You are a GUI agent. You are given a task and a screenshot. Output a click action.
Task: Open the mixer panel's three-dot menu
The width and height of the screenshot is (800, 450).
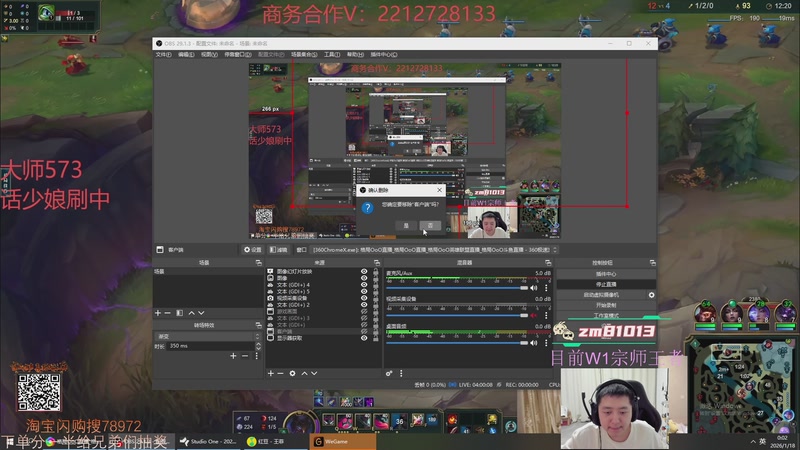coord(401,373)
